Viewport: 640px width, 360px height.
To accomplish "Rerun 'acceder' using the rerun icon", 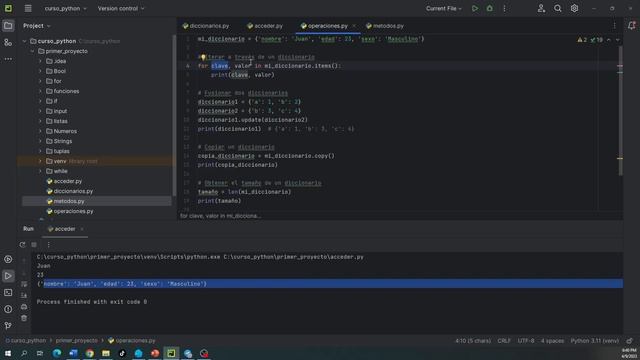I will tap(22, 245).
